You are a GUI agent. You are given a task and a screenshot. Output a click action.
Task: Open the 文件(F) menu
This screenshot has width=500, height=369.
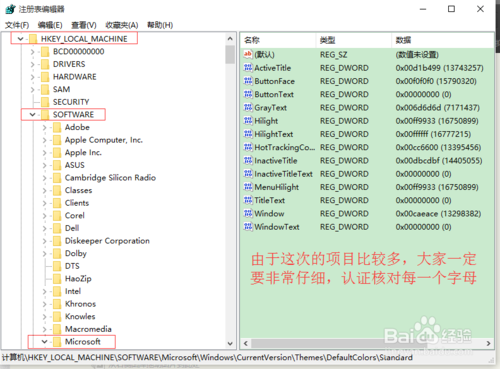pyautogui.click(x=17, y=25)
